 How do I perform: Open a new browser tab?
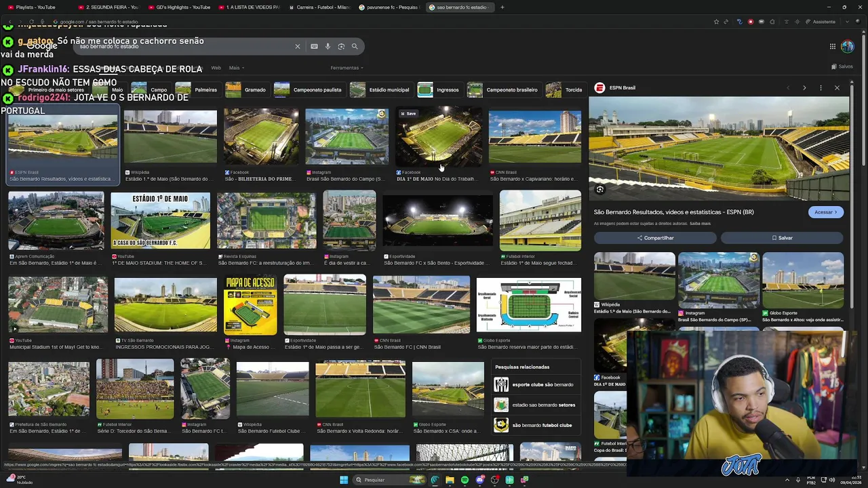502,7
